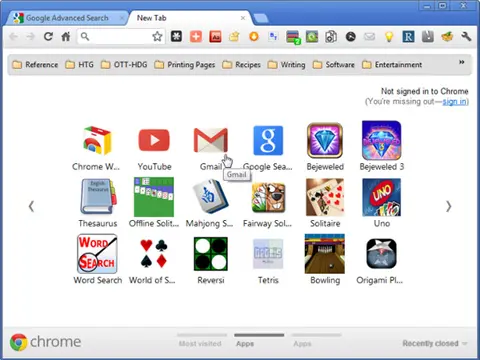Open the Recipes bookmark folder
480x360 pixels.
point(241,64)
